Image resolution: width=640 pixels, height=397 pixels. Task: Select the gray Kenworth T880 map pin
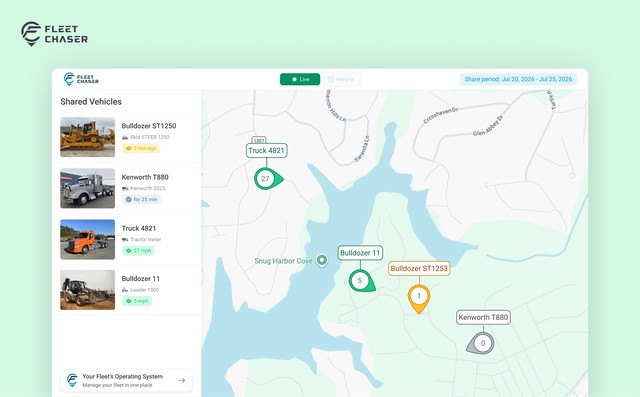tap(481, 343)
